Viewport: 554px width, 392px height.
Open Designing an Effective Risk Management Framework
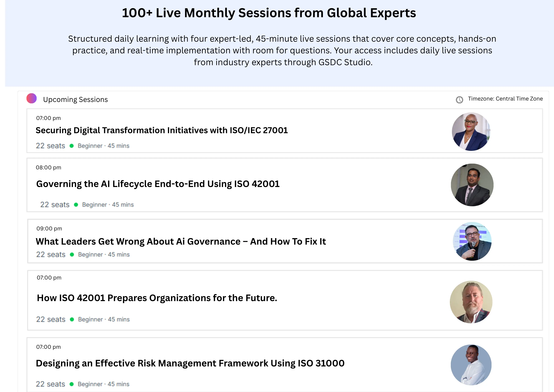point(190,363)
